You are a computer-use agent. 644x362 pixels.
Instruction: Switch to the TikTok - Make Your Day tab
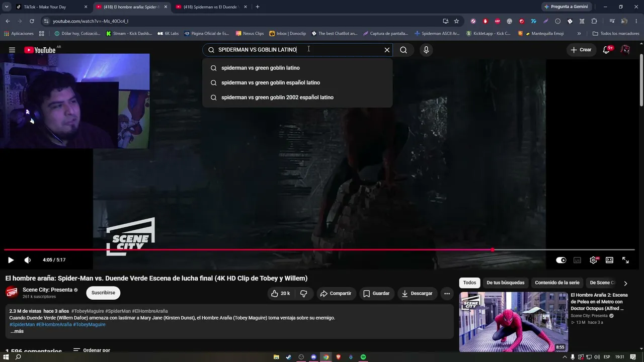click(x=50, y=7)
